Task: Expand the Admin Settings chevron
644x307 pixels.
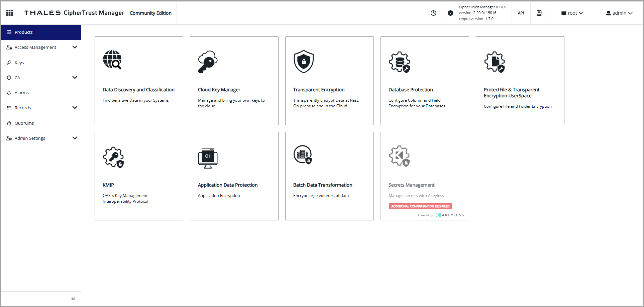Action: pos(75,138)
